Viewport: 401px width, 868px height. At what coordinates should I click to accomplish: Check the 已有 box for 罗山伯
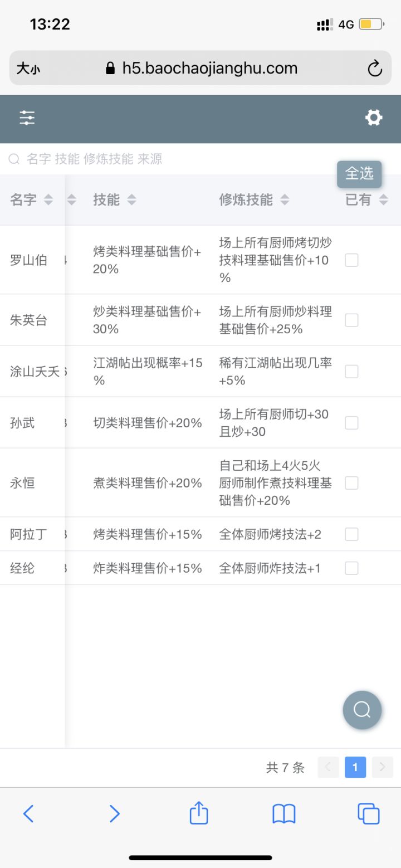click(351, 260)
